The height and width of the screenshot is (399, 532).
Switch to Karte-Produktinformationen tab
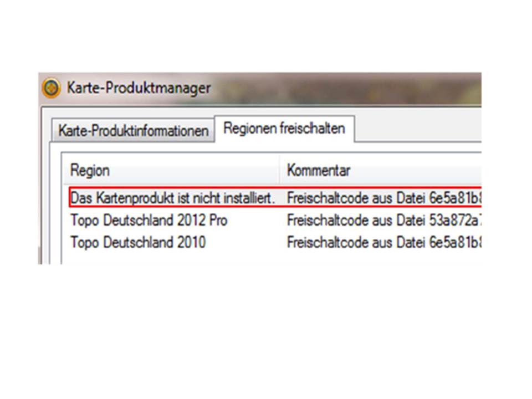[133, 130]
